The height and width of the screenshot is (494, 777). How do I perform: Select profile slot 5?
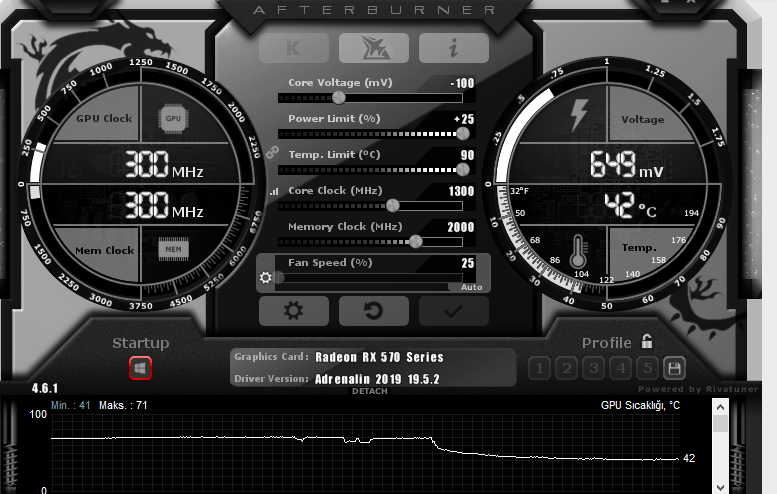tap(647, 368)
